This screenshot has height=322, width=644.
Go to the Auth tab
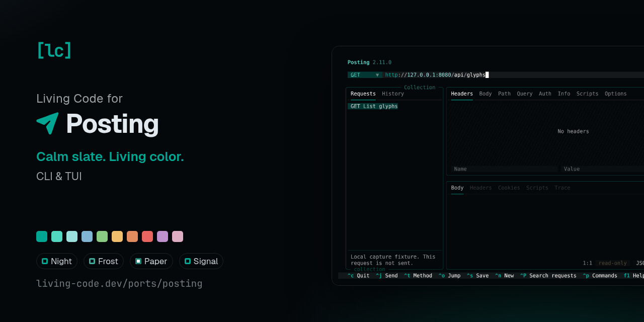coord(545,94)
